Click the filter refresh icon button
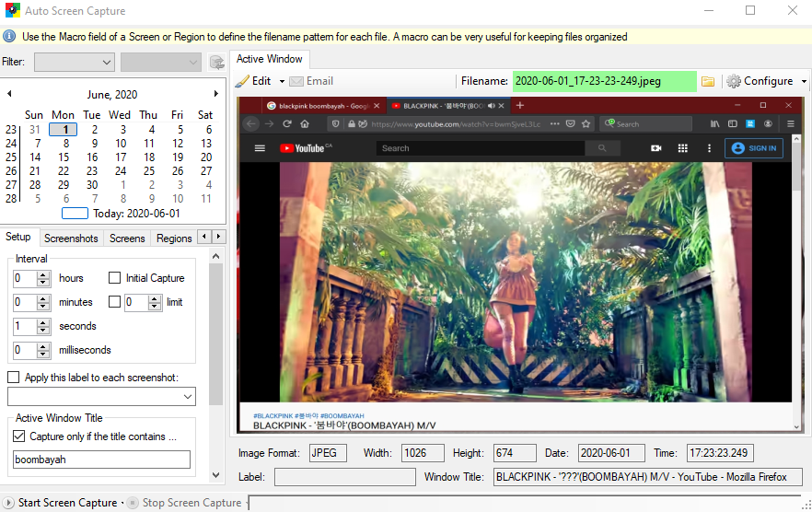This screenshot has width=812, height=512. tap(217, 63)
